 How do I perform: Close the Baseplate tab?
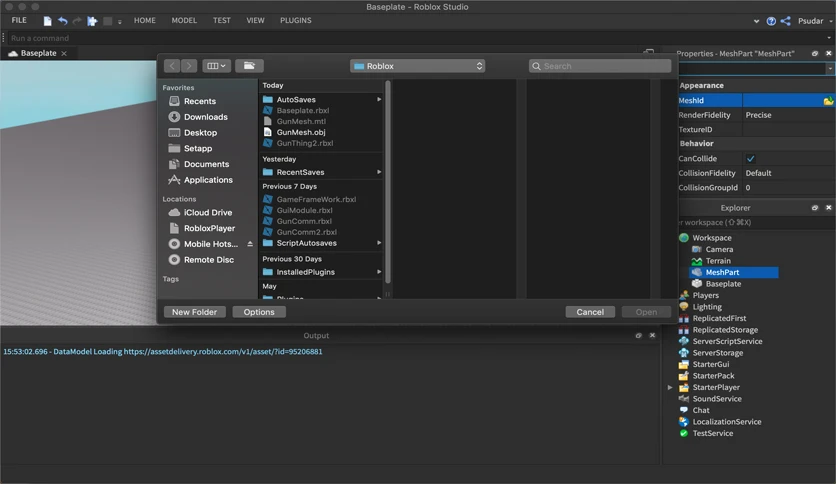tap(64, 53)
